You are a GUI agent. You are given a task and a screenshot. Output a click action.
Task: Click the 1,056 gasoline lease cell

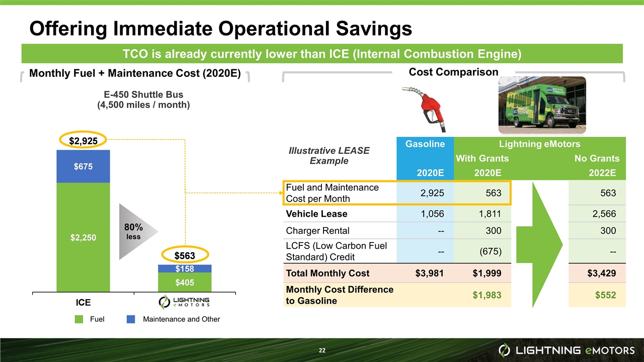pos(432,214)
